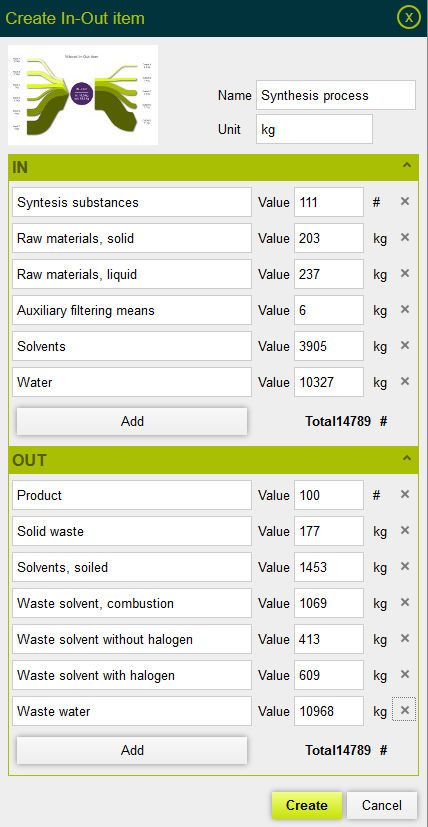This screenshot has width=428, height=827.
Task: Cancel the In-Out item creation
Action: 382,805
